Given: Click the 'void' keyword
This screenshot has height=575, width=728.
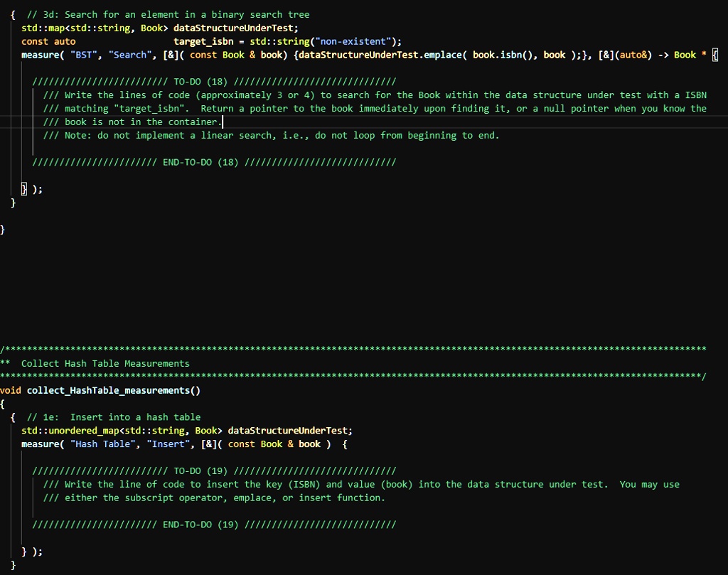Looking at the screenshot, I should (x=11, y=390).
